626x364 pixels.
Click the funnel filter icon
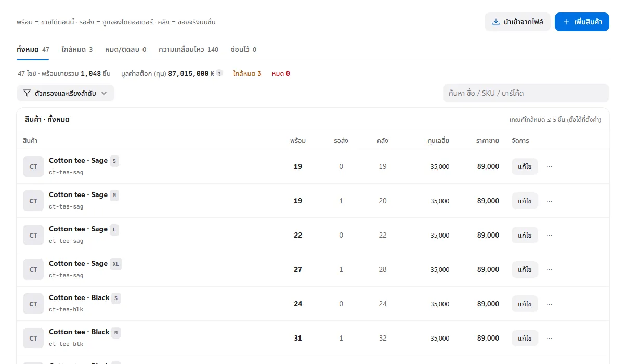tap(27, 93)
